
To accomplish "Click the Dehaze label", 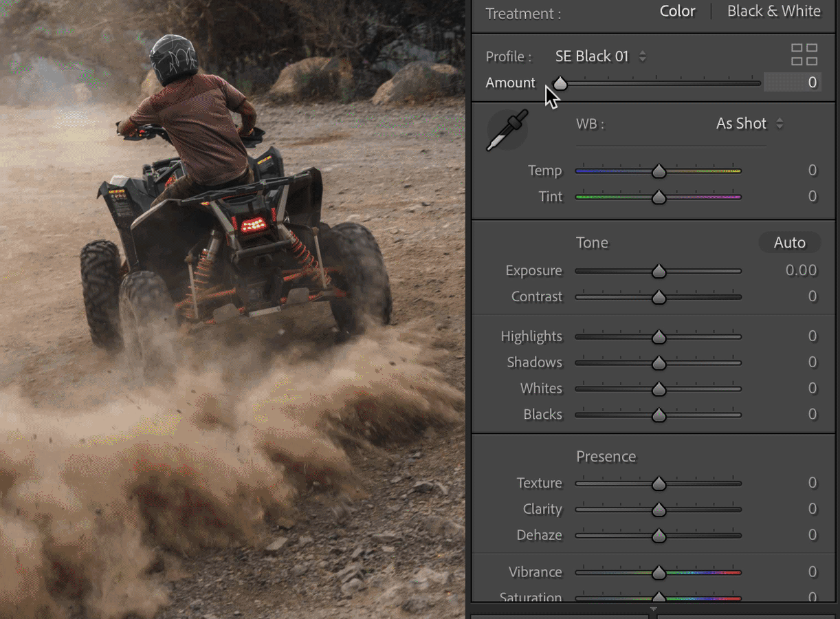I will (x=539, y=535).
